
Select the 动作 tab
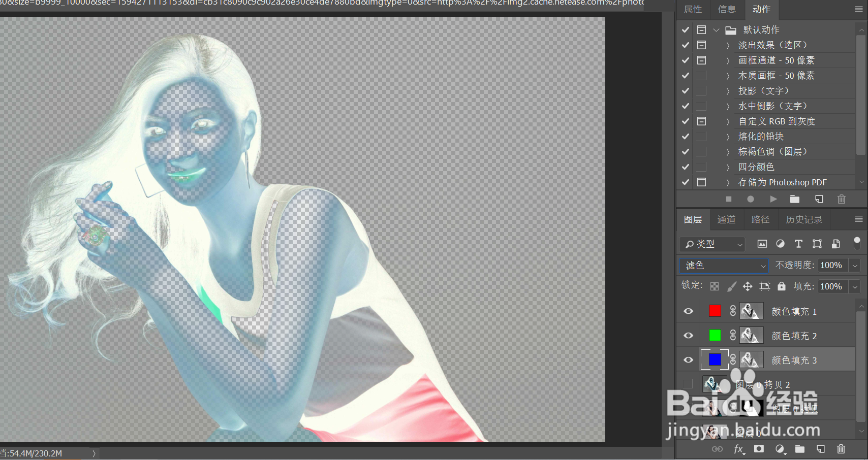pos(761,9)
